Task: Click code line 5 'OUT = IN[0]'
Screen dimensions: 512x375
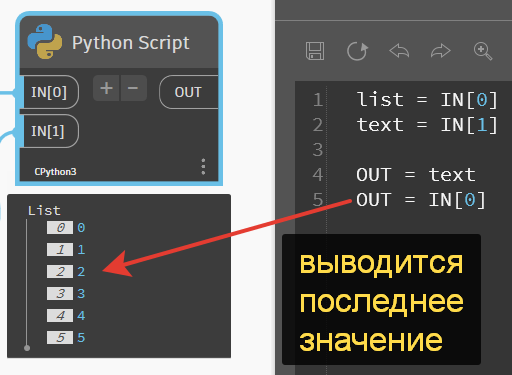Action: (x=421, y=200)
